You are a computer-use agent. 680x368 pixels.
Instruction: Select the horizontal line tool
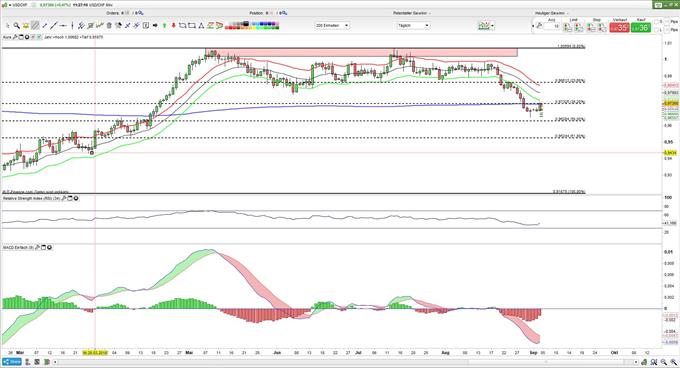[63, 26]
